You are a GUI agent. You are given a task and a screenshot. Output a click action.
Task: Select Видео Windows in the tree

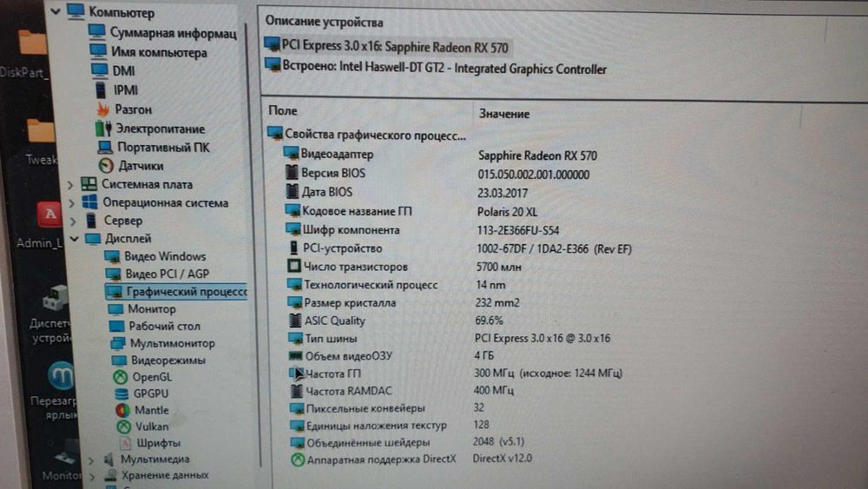[x=165, y=256]
